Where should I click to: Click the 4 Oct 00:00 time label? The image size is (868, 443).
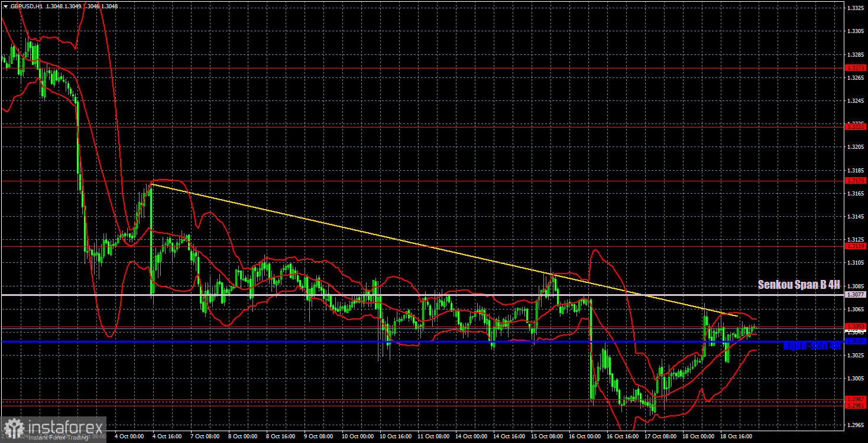click(x=129, y=437)
